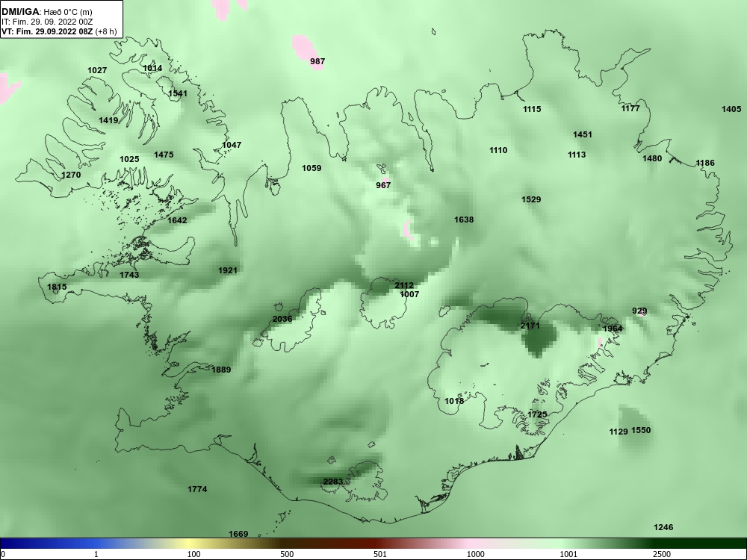Click the 1889 map value
The image size is (747, 560).
point(221,370)
